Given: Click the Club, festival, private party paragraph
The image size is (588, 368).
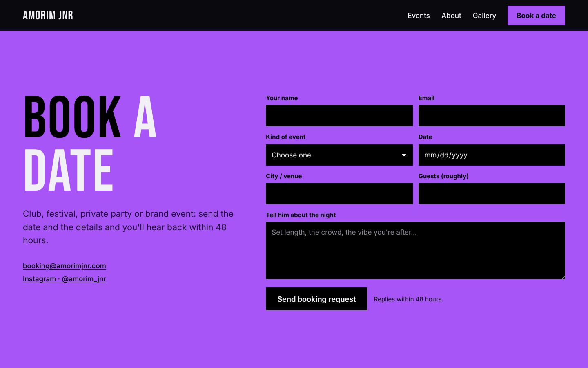Looking at the screenshot, I should 128,227.
